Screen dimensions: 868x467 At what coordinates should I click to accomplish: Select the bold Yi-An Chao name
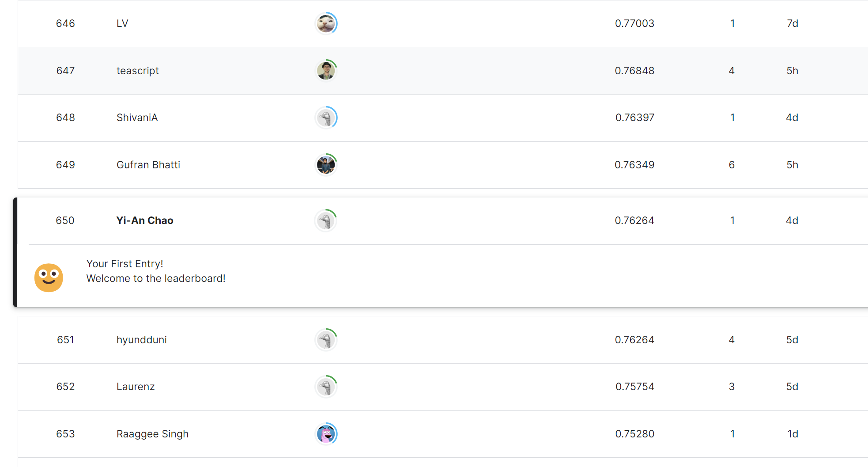(x=144, y=220)
